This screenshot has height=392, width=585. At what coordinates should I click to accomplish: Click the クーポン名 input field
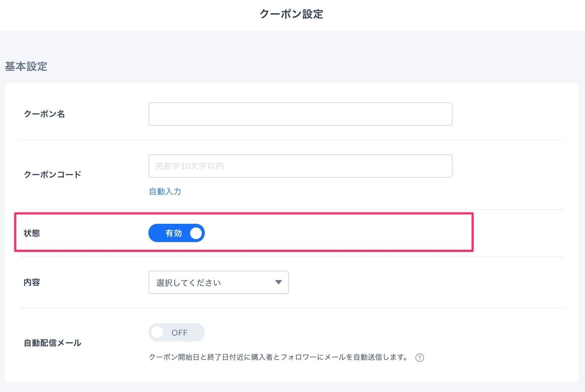pyautogui.click(x=300, y=114)
